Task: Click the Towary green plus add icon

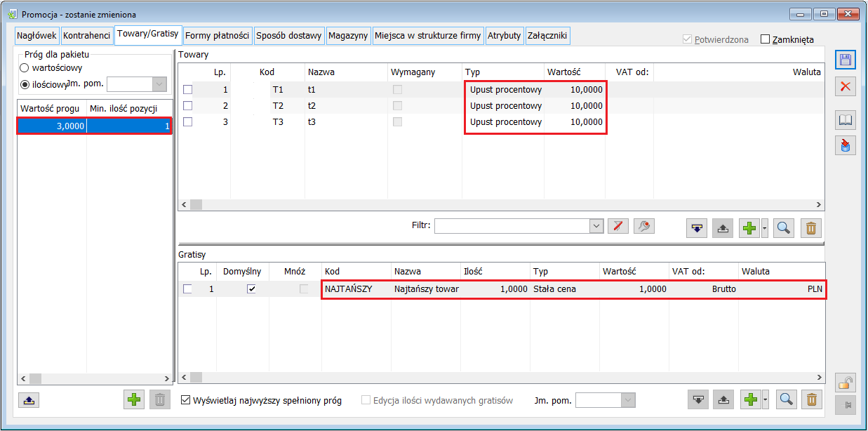Action: (749, 227)
